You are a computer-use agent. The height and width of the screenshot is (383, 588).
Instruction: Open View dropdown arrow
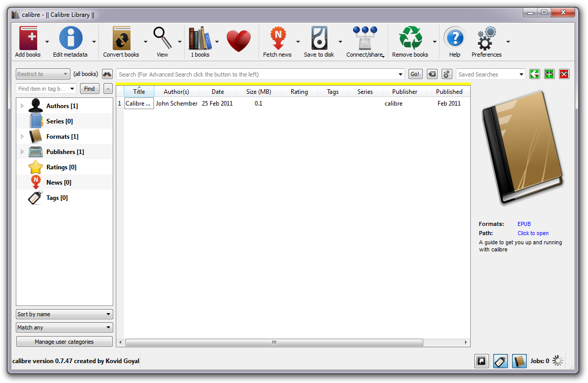pos(180,42)
